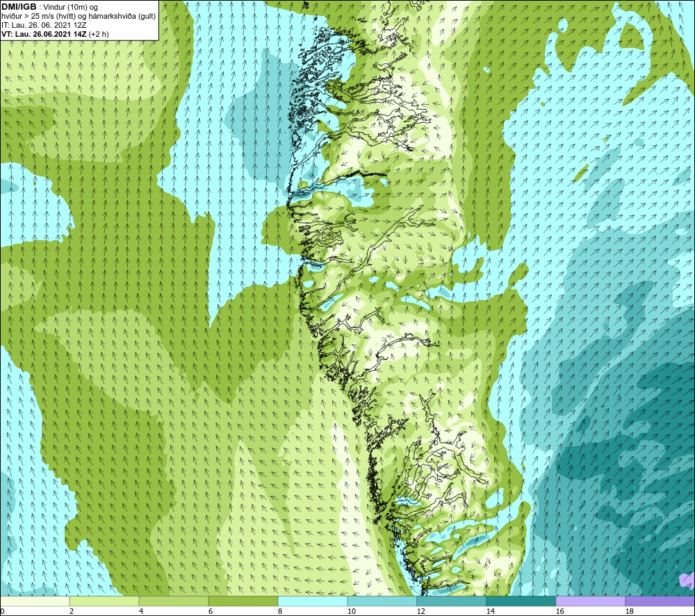
Task: Click the 'hviður > 25 m/s' description line
Action: pos(79,17)
